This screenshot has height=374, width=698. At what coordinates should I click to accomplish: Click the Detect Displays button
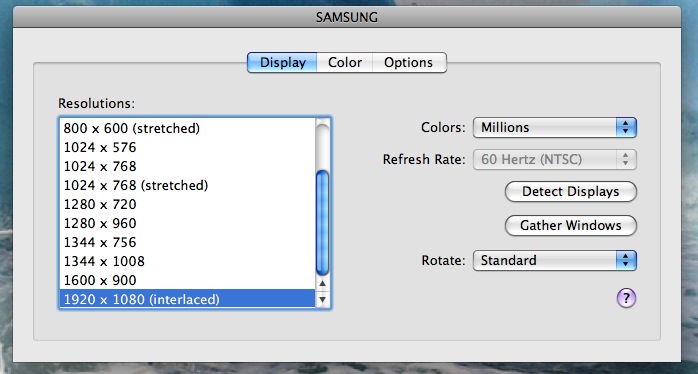(571, 191)
